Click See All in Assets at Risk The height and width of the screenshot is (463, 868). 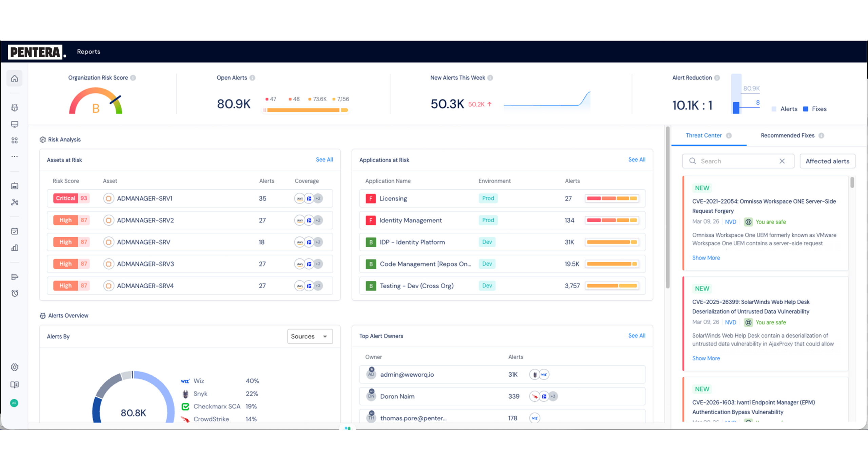(324, 160)
